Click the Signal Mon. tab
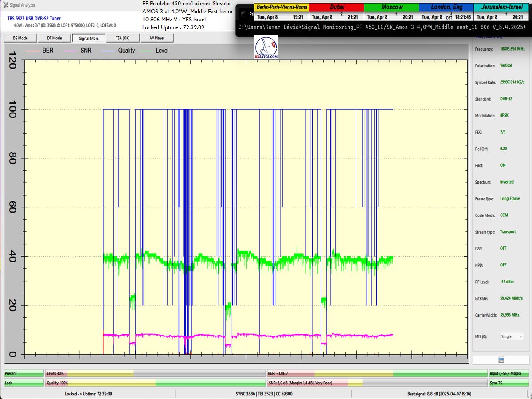The width and height of the screenshot is (532, 399). pyautogui.click(x=88, y=38)
